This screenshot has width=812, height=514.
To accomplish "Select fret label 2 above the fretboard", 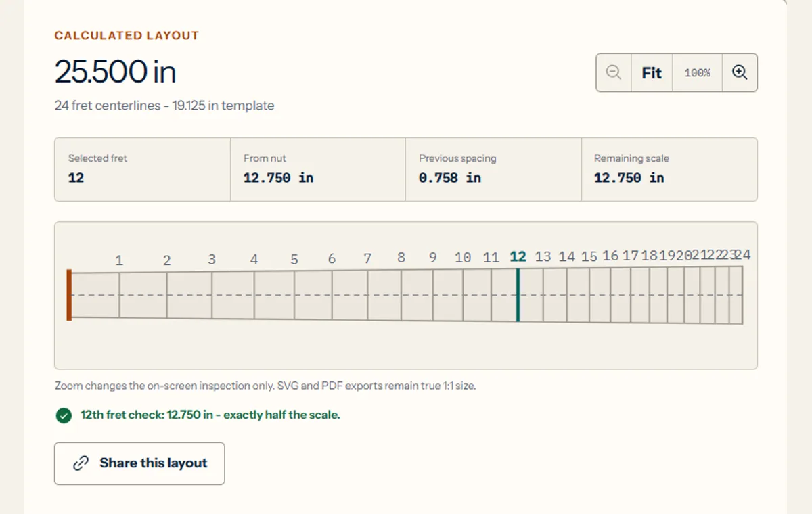I will tap(166, 260).
